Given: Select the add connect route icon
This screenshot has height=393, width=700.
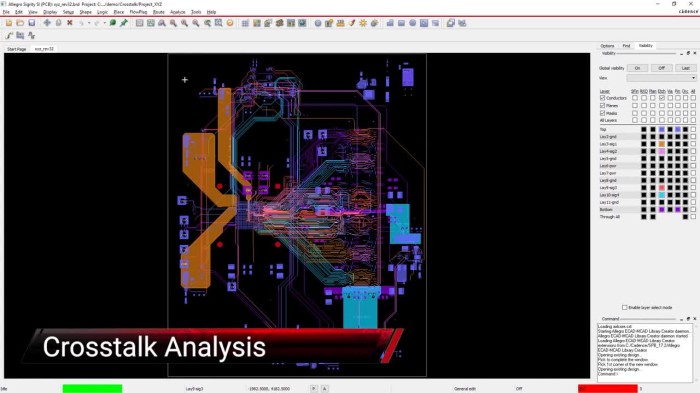Looking at the screenshot, I should [9, 35].
